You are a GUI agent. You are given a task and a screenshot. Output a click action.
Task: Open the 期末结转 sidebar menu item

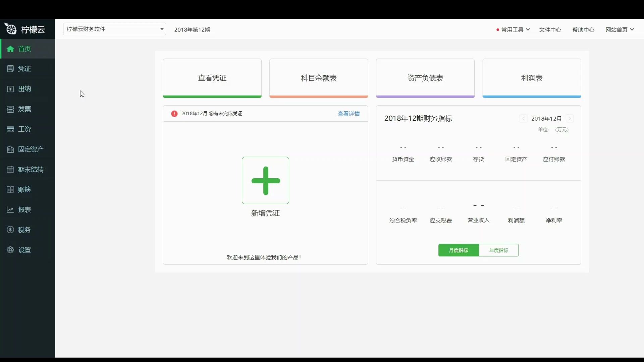point(28,169)
